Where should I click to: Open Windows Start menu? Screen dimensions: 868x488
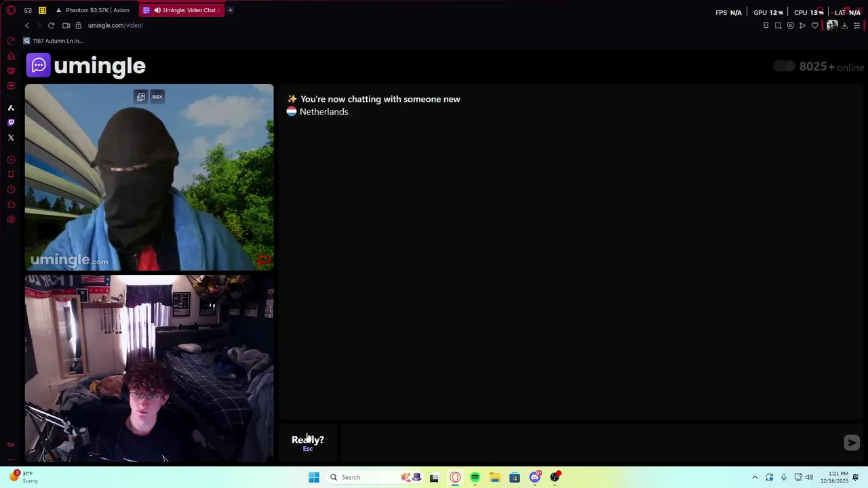[314, 477]
